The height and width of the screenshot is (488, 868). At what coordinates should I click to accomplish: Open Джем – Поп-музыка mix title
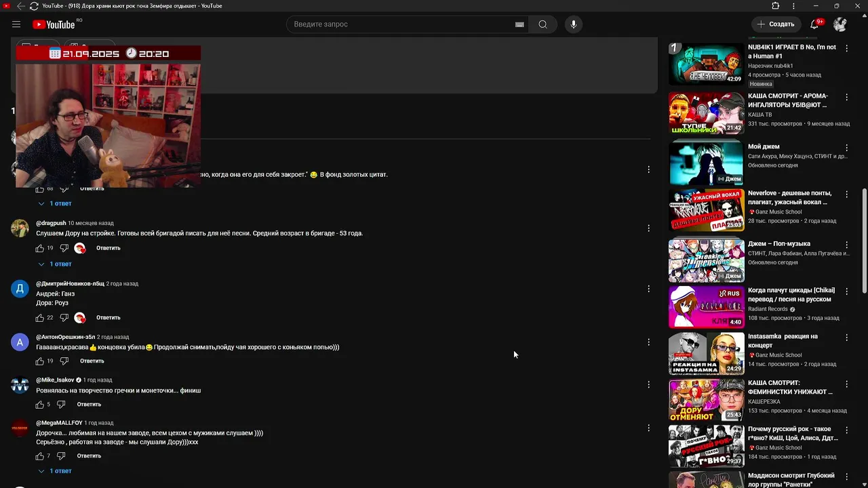pos(779,244)
